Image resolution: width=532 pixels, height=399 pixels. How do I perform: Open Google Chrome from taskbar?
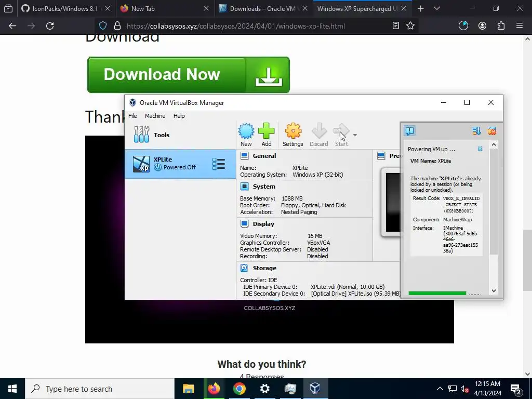point(239,389)
